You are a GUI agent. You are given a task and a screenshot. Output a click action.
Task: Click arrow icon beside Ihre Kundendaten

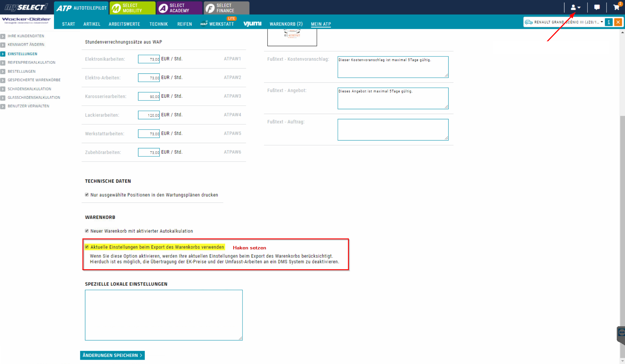click(x=3, y=36)
